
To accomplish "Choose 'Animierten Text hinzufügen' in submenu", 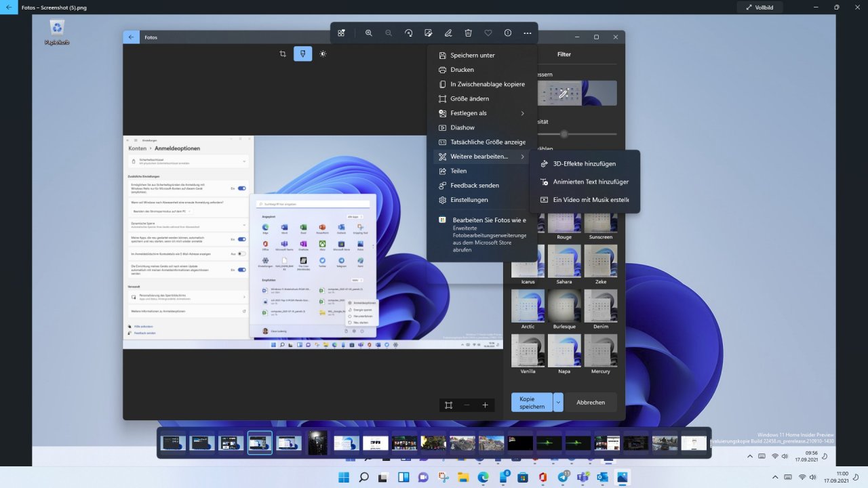I will [585, 182].
